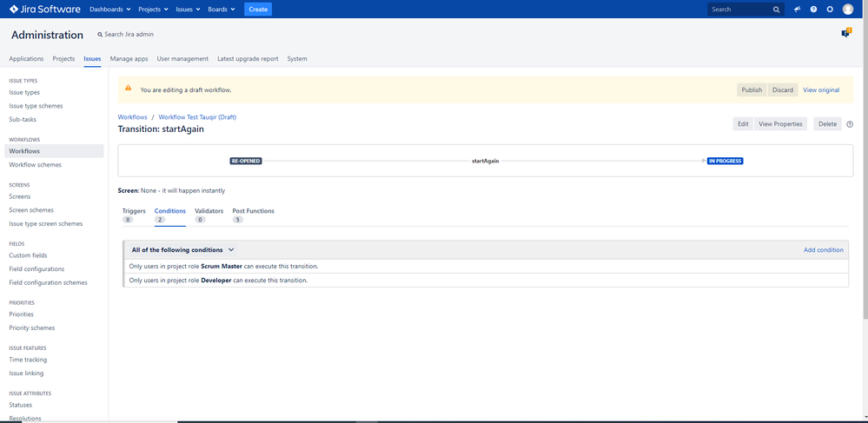Image resolution: width=868 pixels, height=423 pixels.
Task: Discard the draft workflow
Action: [783, 90]
